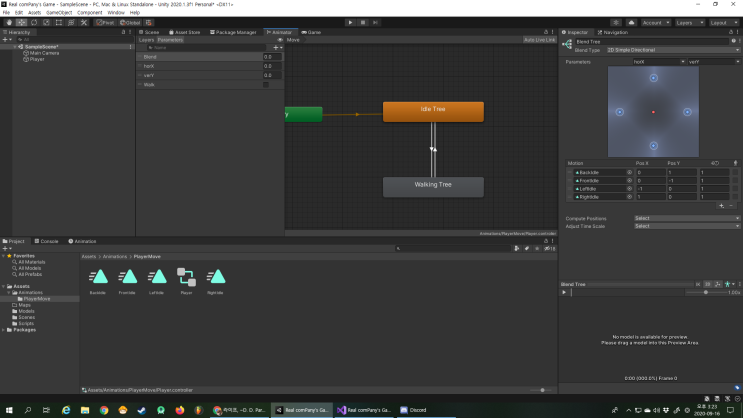Screen dimensions: 743x418
Task: Add a motion with the plus button
Action: pos(721,206)
